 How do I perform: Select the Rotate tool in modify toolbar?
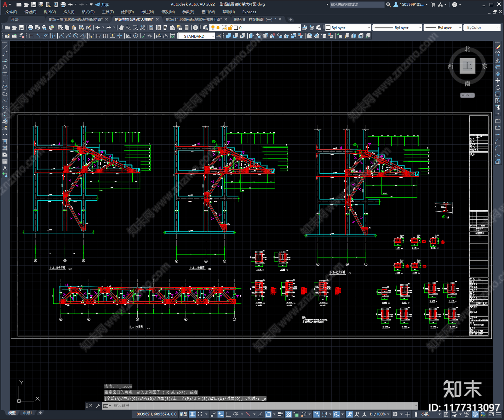click(498, 87)
